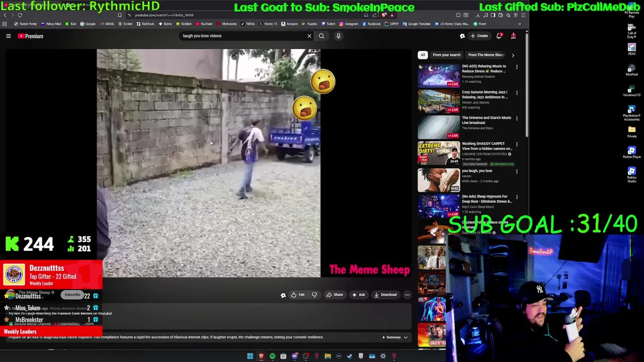Open options for 'Relaxing Music to Reduce Stress' video
644x362 pixels.
[517, 66]
